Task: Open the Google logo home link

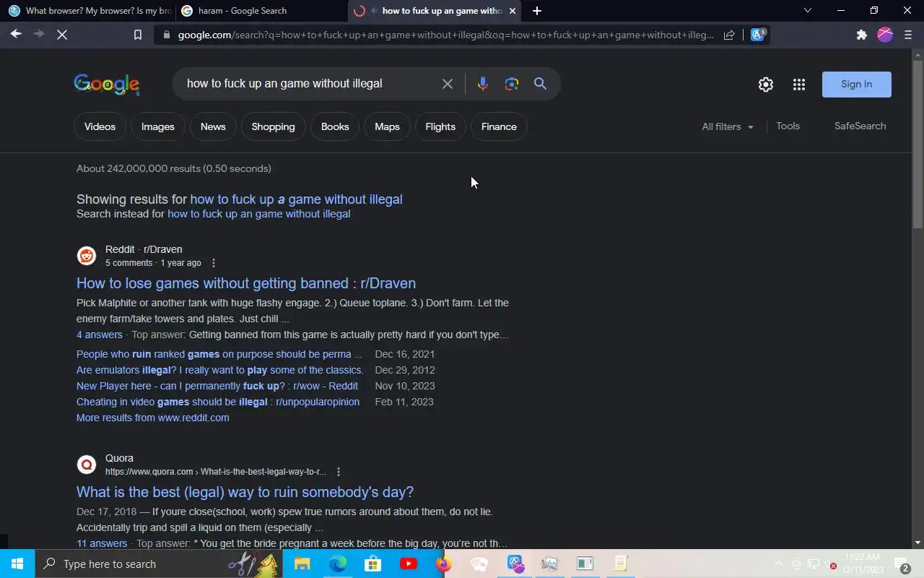Action: click(106, 84)
